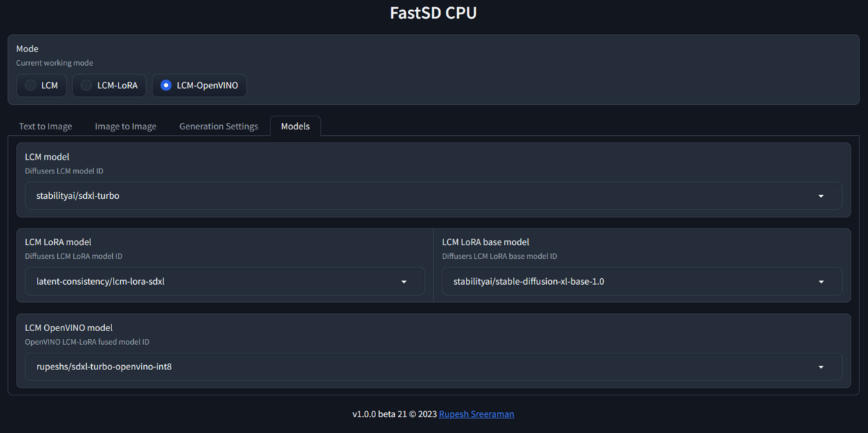This screenshot has width=868, height=433.
Task: Follow the Rupesh Sreeraman link
Action: pos(476,413)
